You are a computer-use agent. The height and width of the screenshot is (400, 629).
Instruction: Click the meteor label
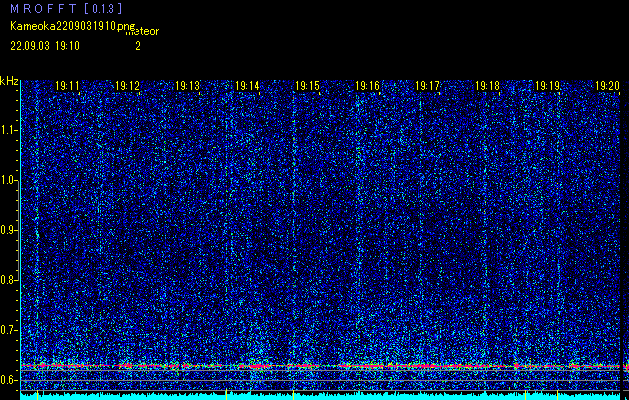coord(142,32)
